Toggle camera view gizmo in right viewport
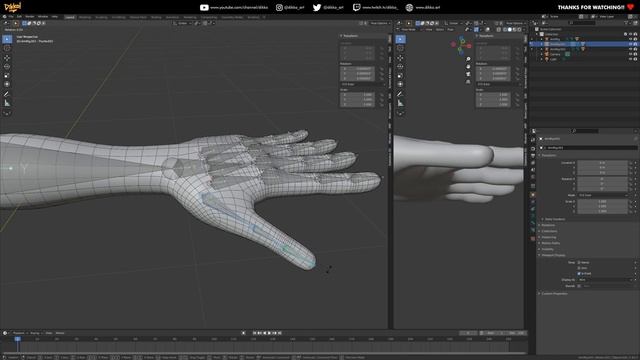This screenshot has width=640, height=360. [x=468, y=74]
